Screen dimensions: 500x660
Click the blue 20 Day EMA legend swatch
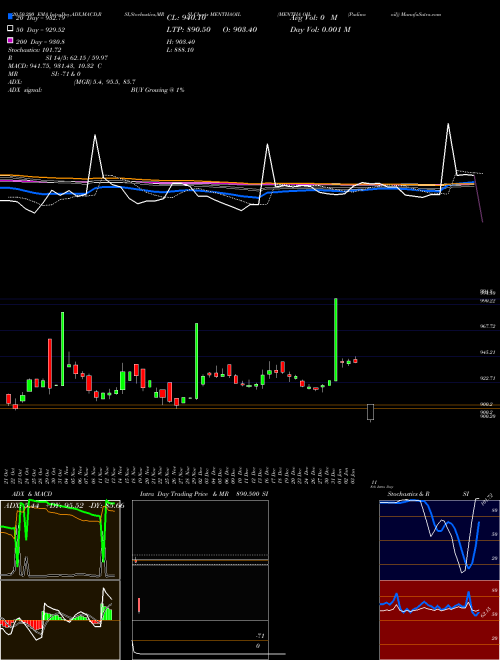click(x=11, y=17)
